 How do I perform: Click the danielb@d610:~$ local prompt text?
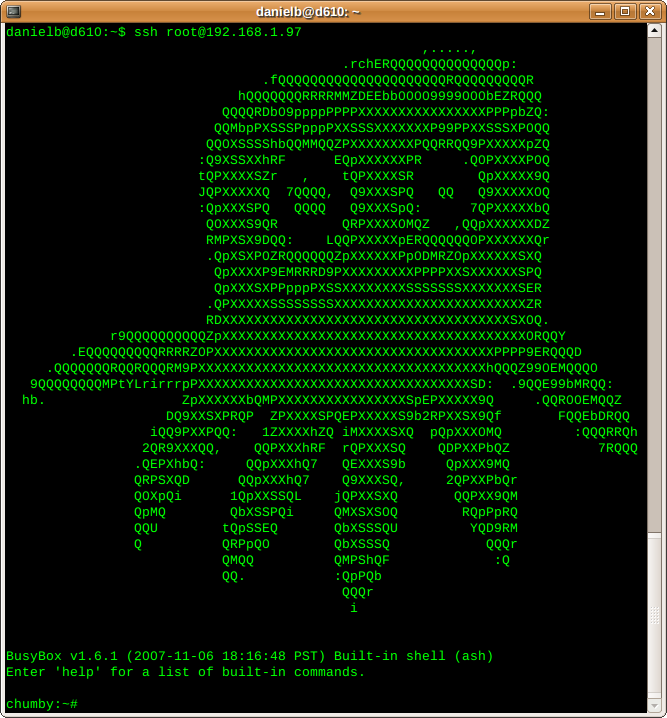point(66,32)
